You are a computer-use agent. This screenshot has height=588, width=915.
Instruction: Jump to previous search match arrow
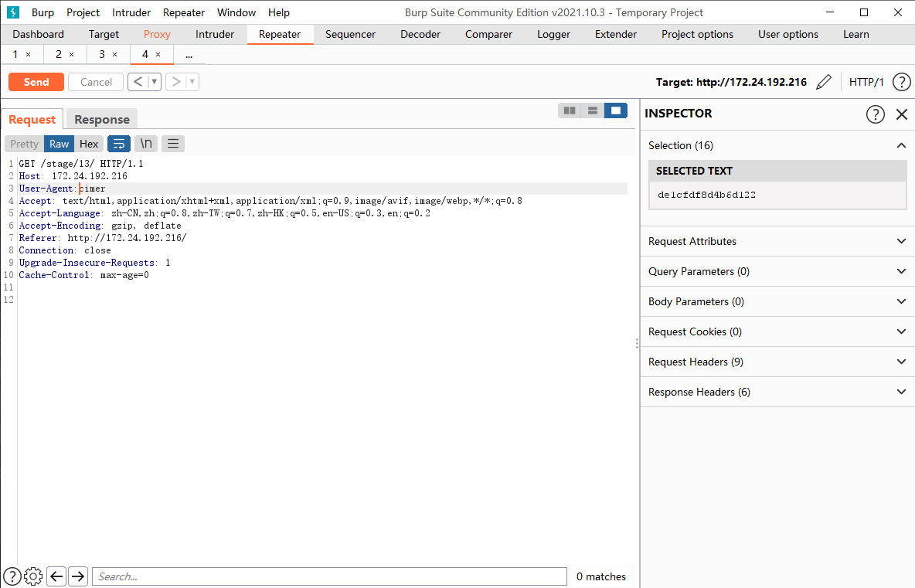[56, 576]
